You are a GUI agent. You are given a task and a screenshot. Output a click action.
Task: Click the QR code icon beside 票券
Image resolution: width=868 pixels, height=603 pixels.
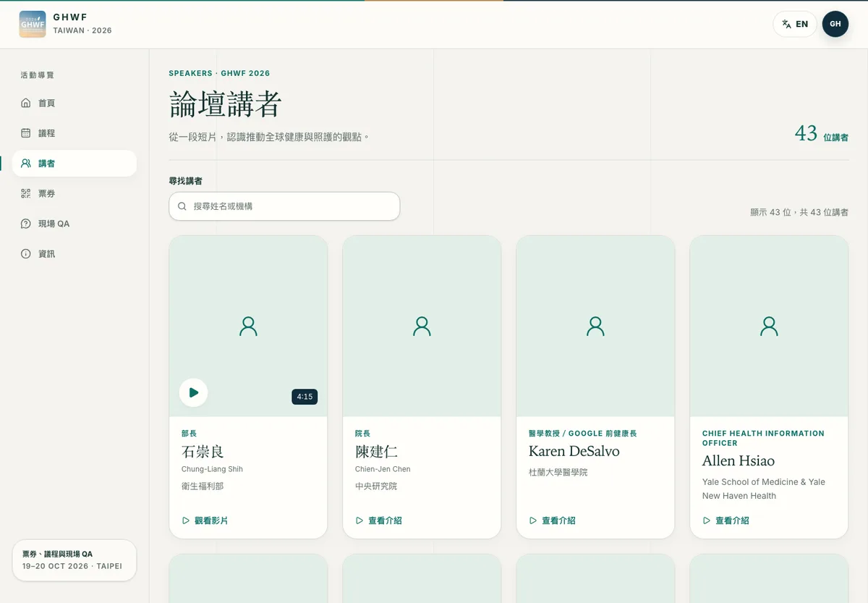[x=26, y=193]
